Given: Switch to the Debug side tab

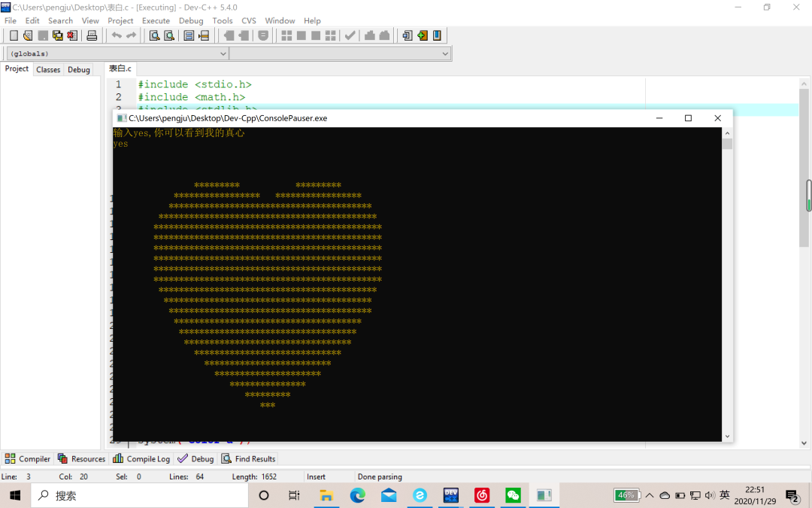Looking at the screenshot, I should point(79,69).
